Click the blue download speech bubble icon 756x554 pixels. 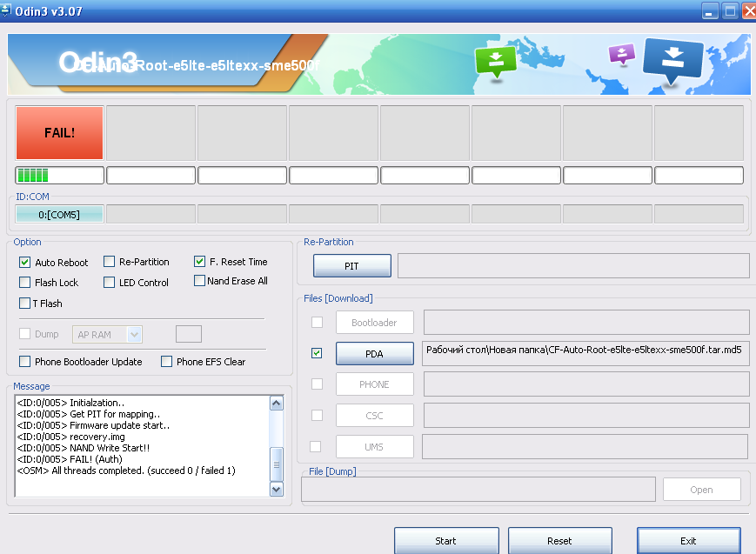coord(672,61)
